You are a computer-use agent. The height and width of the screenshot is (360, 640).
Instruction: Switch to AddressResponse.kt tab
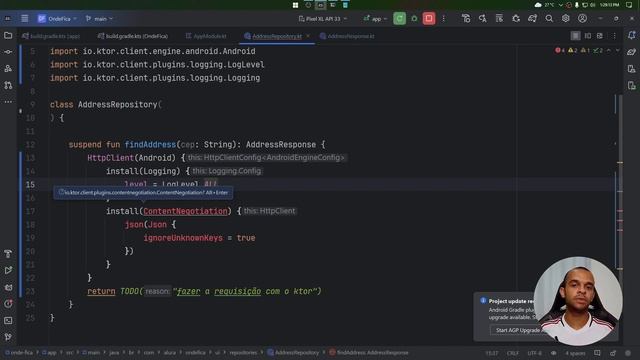click(x=347, y=36)
